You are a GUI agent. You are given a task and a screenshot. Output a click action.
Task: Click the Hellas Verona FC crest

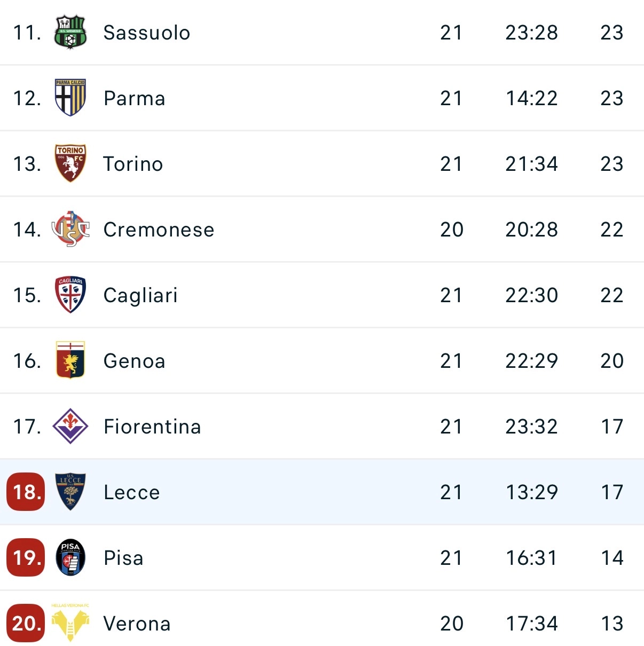70,623
